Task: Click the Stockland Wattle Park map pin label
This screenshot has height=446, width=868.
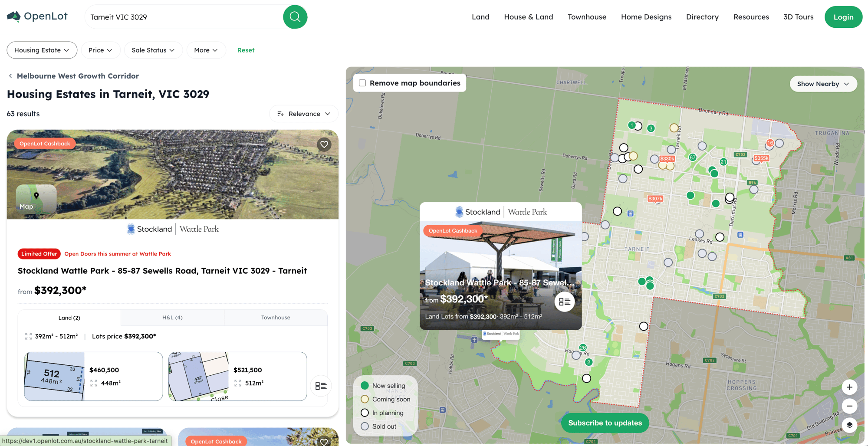Action: (501, 334)
